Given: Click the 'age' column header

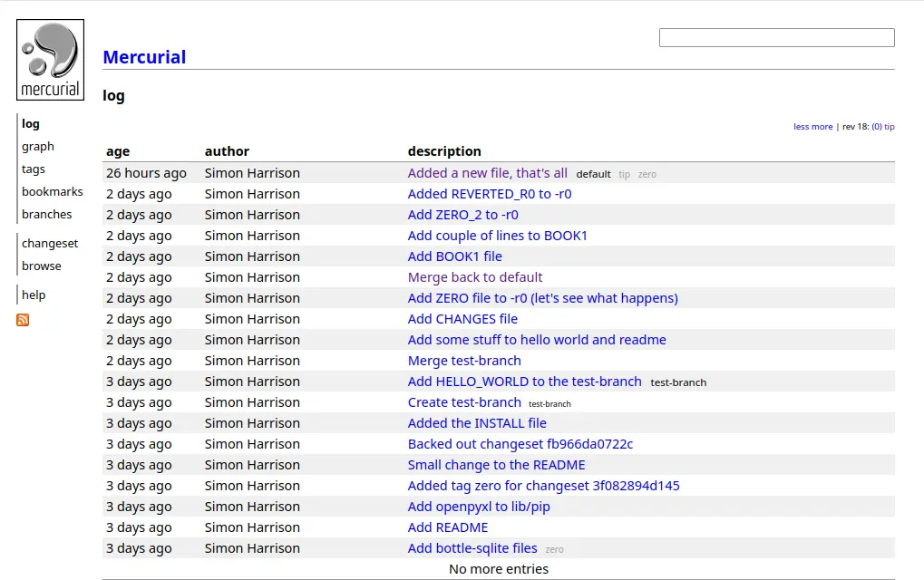Looking at the screenshot, I should 118,151.
